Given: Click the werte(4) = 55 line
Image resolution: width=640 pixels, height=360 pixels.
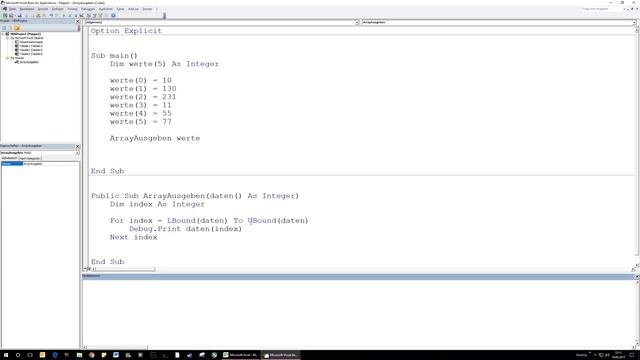Looking at the screenshot, I should 140,113.
